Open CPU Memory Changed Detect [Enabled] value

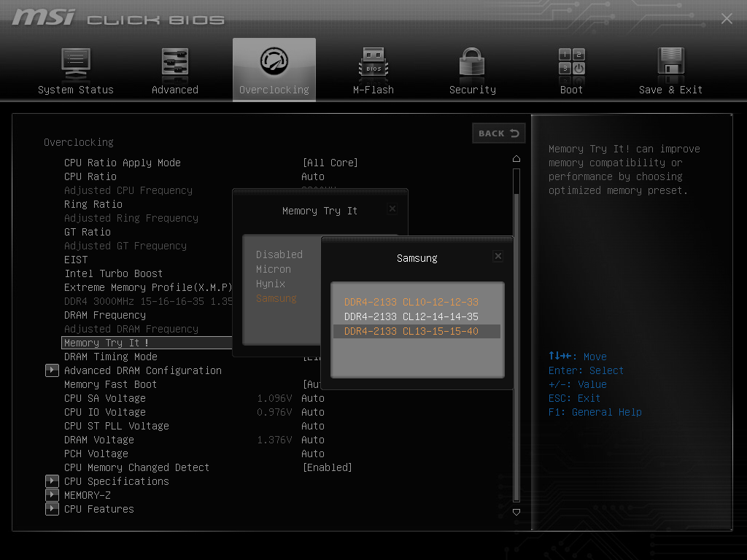pos(328,467)
